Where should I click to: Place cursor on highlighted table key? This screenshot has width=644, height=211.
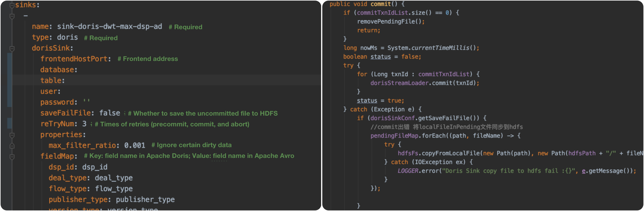coord(51,81)
